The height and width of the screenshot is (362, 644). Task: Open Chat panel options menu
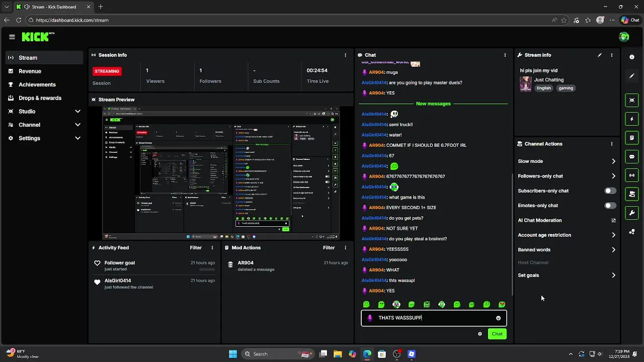tap(505, 55)
